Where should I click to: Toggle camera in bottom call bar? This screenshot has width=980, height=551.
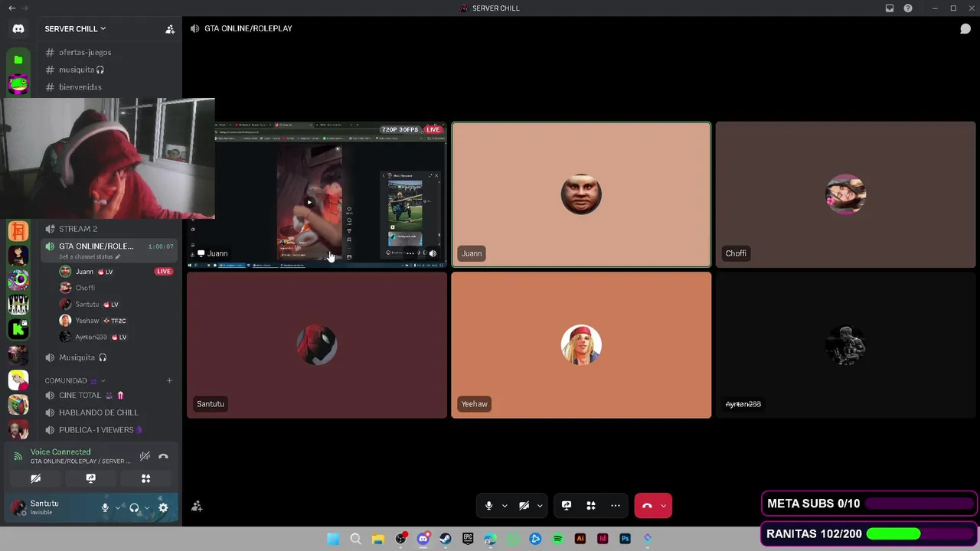pyautogui.click(x=524, y=506)
